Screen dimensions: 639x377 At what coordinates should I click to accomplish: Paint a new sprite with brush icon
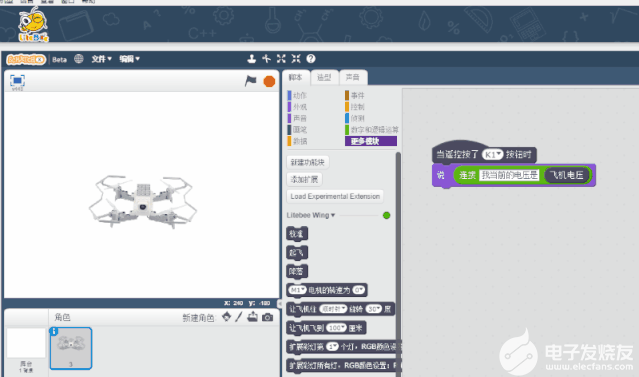coord(239,317)
